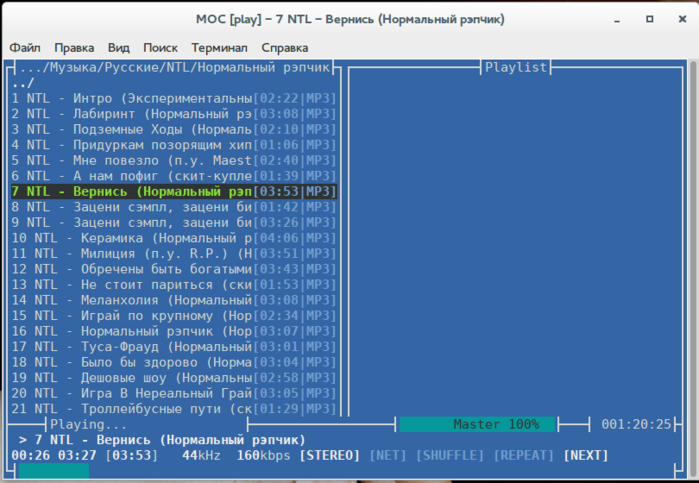Click the 160kbps bitrate value
This screenshot has height=483, width=699.
[x=263, y=455]
